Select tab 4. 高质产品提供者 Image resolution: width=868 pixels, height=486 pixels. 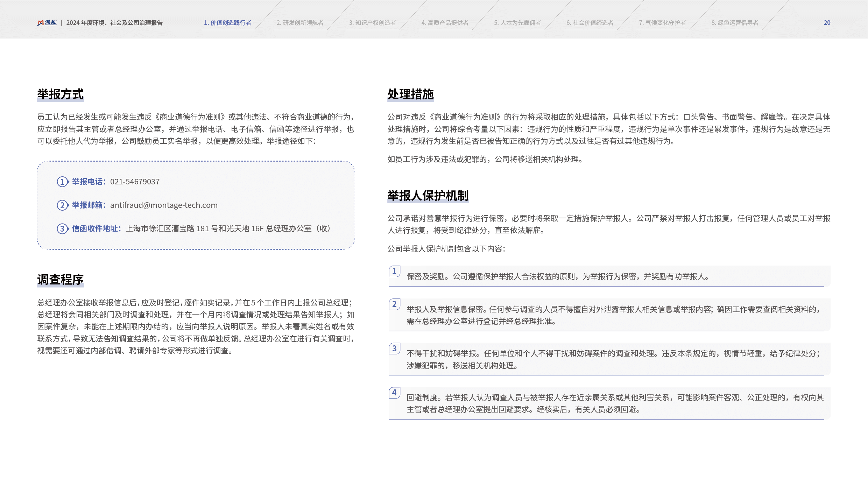[x=445, y=23]
